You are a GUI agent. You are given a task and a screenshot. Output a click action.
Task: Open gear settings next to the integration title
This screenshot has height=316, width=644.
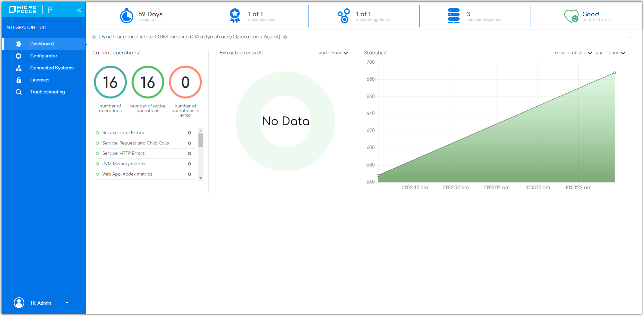click(x=285, y=37)
